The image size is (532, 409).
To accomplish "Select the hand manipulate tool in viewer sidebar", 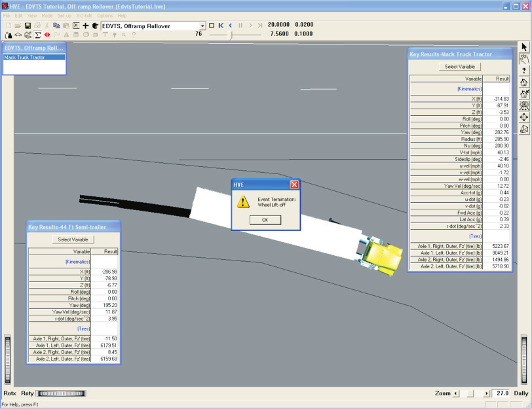I will 524,59.
